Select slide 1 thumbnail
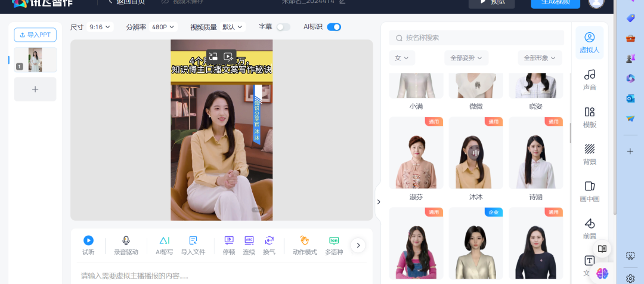 (35, 60)
